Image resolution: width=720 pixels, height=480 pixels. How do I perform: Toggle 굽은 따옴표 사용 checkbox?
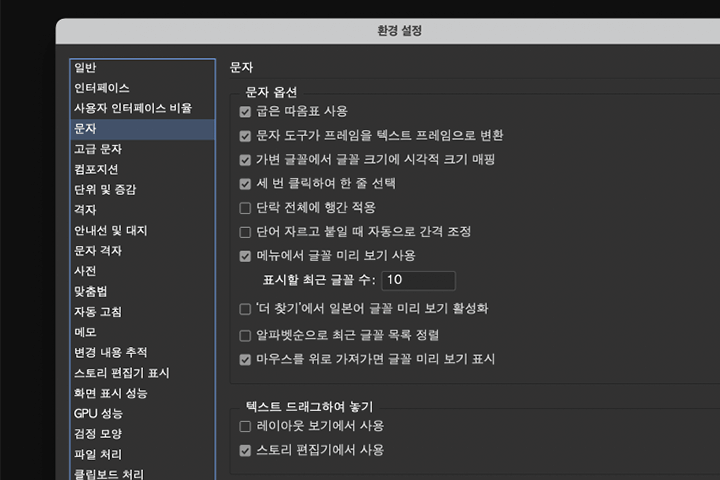(x=245, y=112)
